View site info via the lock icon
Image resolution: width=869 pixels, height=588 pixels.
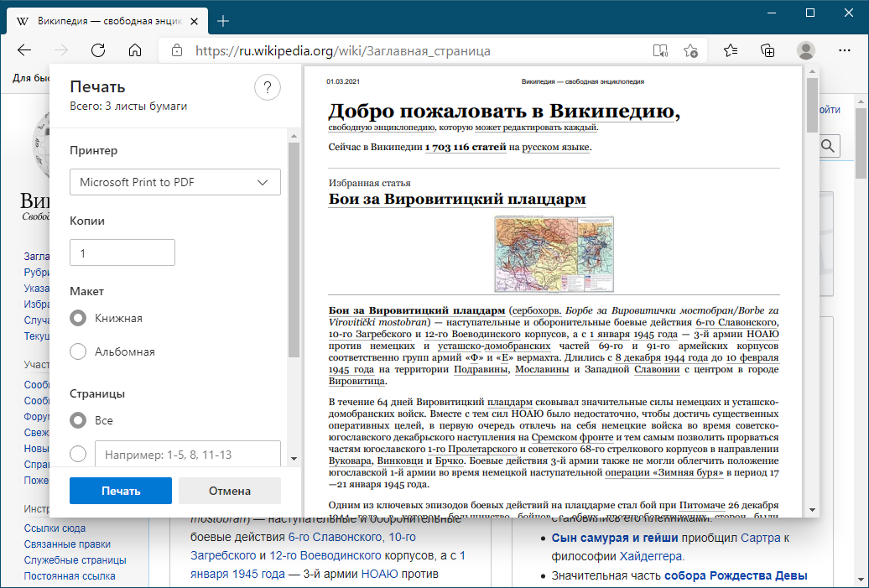tap(177, 51)
